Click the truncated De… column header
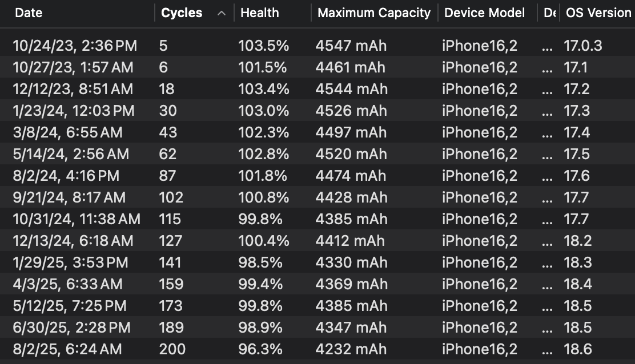 coord(549,13)
